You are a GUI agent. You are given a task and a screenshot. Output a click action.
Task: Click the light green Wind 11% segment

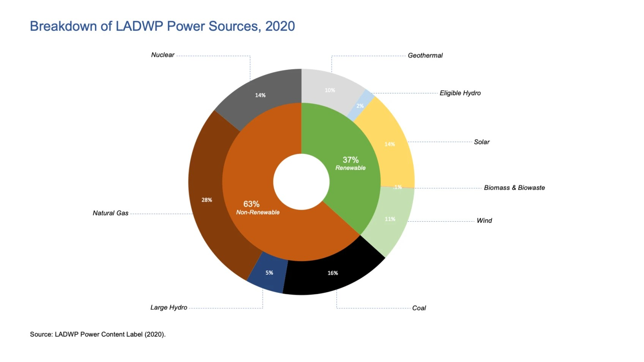[x=390, y=219]
